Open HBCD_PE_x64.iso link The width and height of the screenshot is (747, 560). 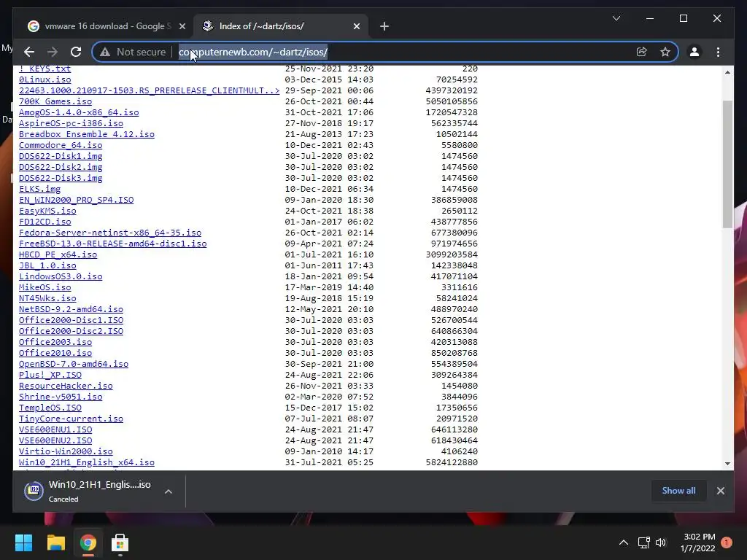[x=58, y=254]
